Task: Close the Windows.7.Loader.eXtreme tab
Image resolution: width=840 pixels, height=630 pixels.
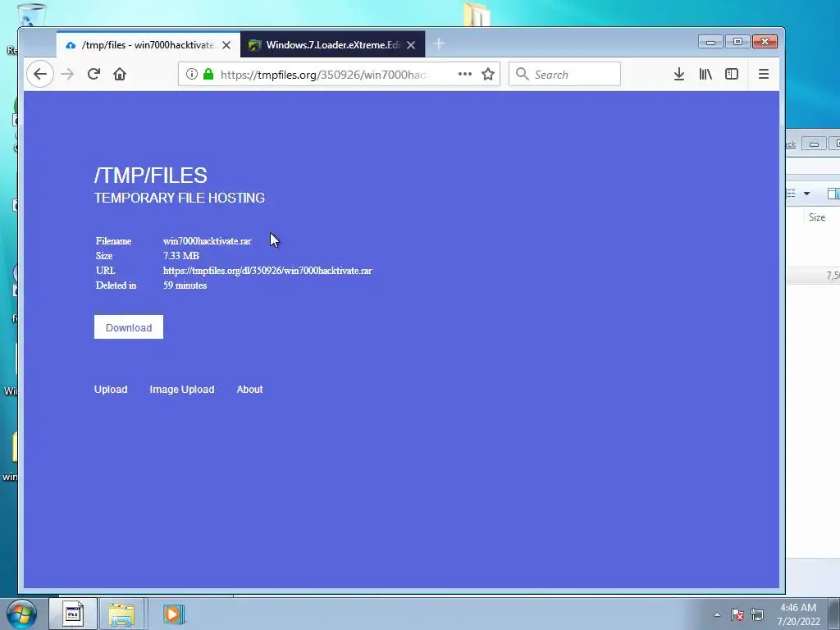Action: [x=411, y=45]
